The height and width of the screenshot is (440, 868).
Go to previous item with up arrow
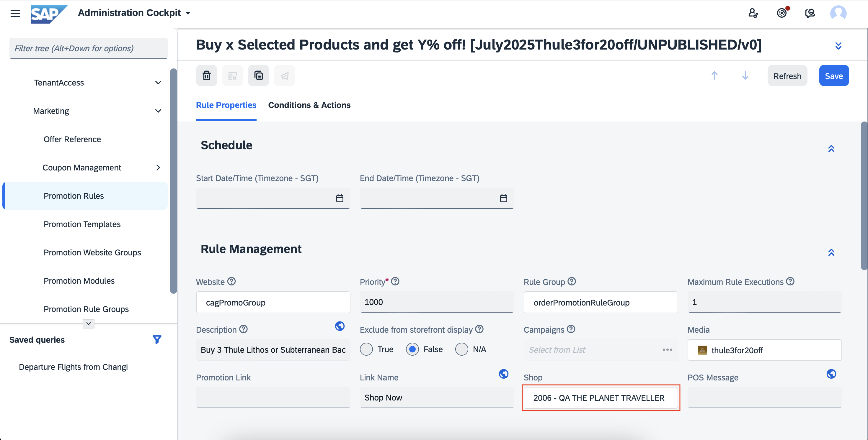pyautogui.click(x=714, y=75)
